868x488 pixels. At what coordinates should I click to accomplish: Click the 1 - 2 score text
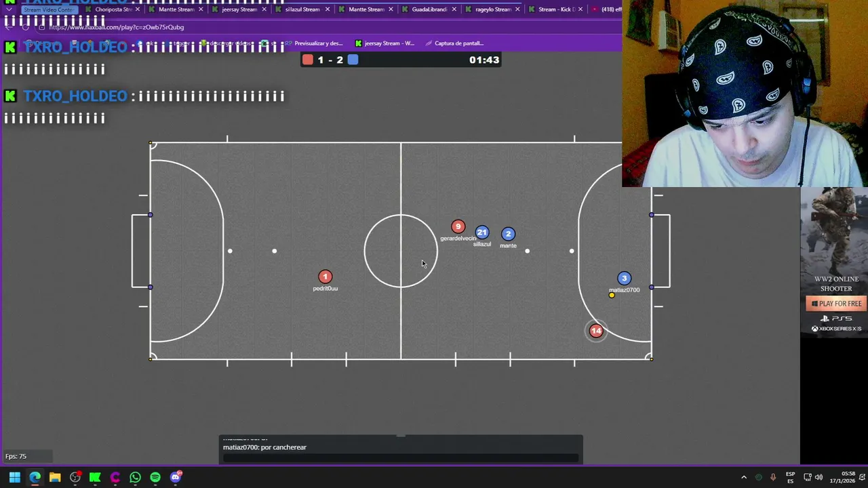tap(330, 60)
